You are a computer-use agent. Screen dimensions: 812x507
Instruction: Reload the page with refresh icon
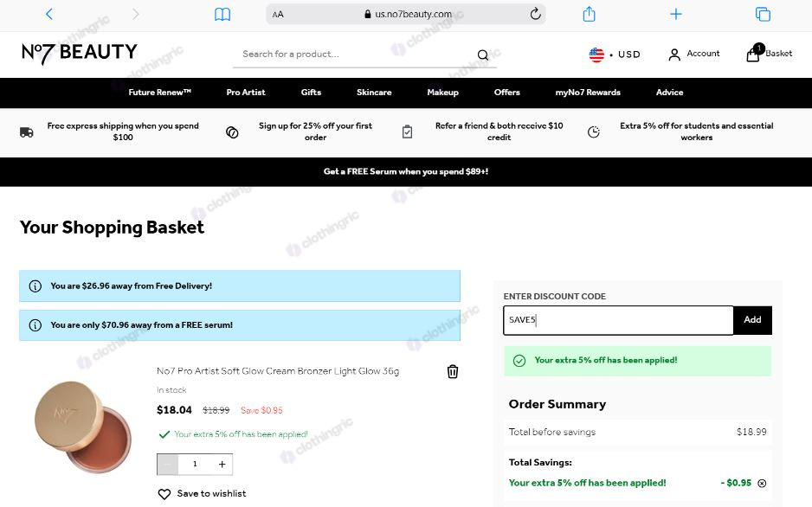536,14
